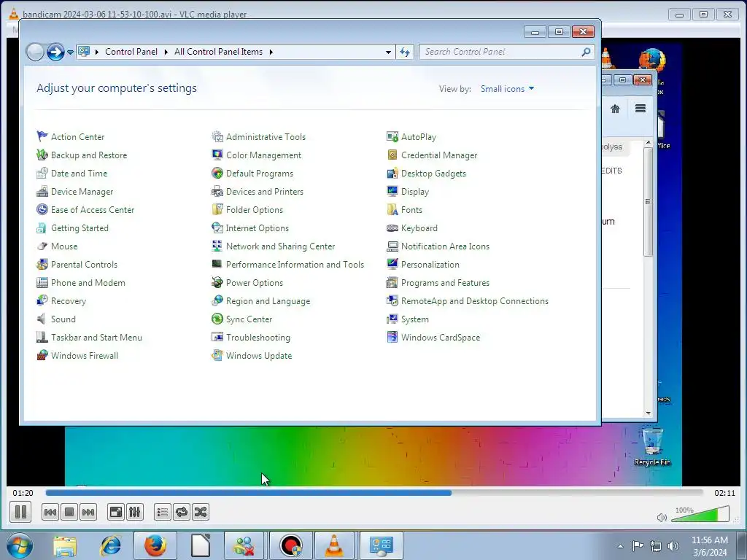Open the Administrative Tools icon
The image size is (747, 560).
(x=217, y=136)
